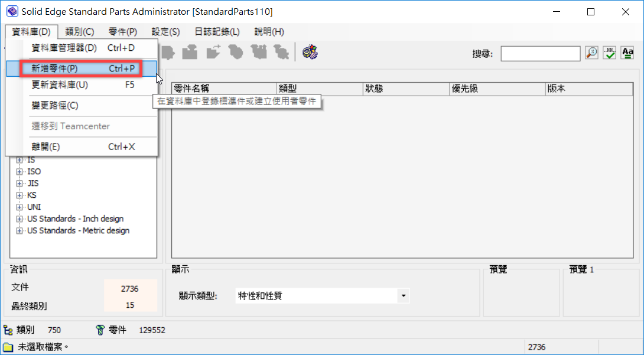Expand the ISO tree node
This screenshot has height=355, width=644.
19,171
